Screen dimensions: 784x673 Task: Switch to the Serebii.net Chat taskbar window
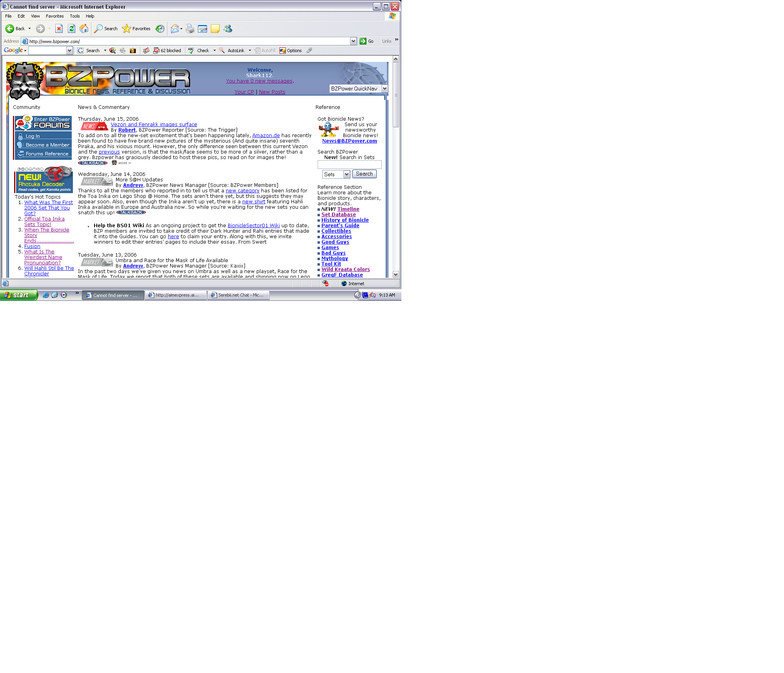click(238, 295)
